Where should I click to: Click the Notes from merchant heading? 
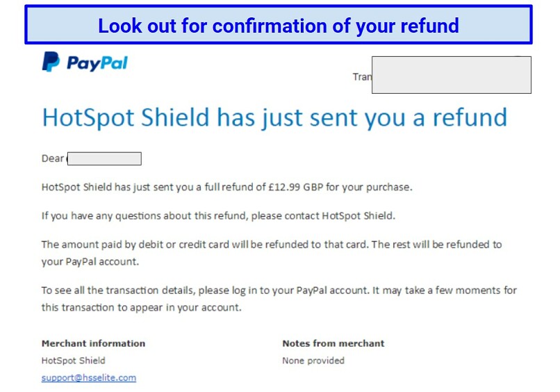333,343
